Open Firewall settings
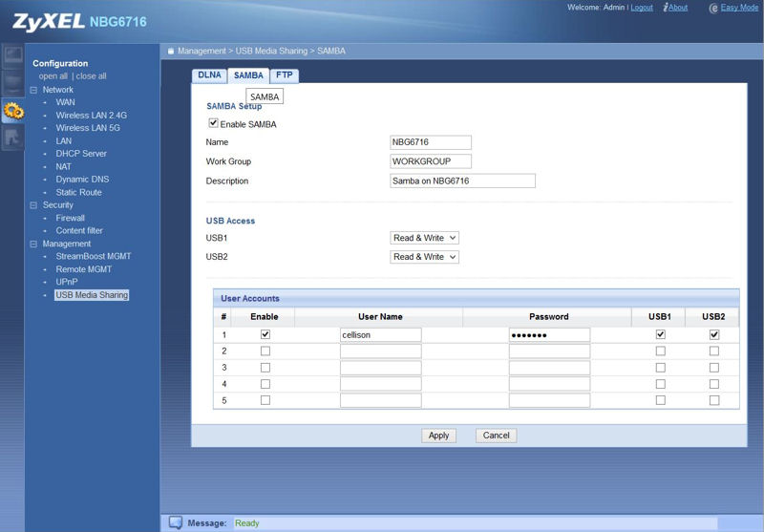 pos(70,219)
